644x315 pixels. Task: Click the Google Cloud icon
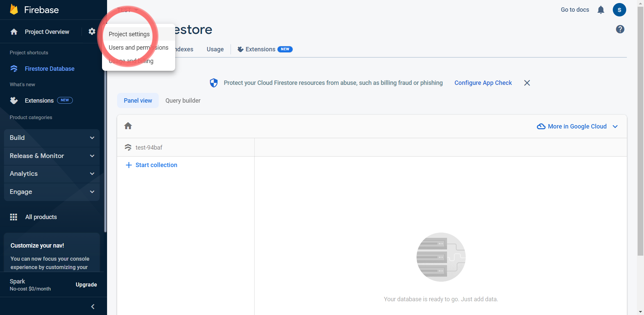pos(541,126)
